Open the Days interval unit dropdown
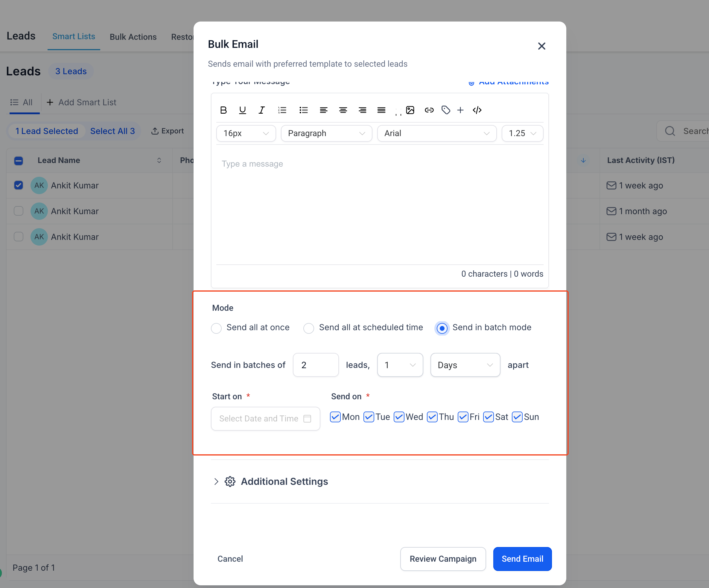Image resolution: width=709 pixels, height=588 pixels. (x=465, y=365)
